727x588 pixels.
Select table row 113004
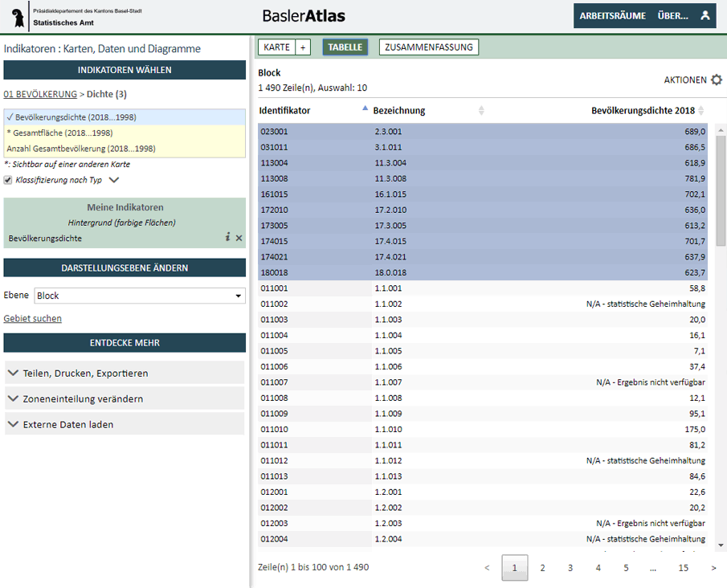point(483,163)
